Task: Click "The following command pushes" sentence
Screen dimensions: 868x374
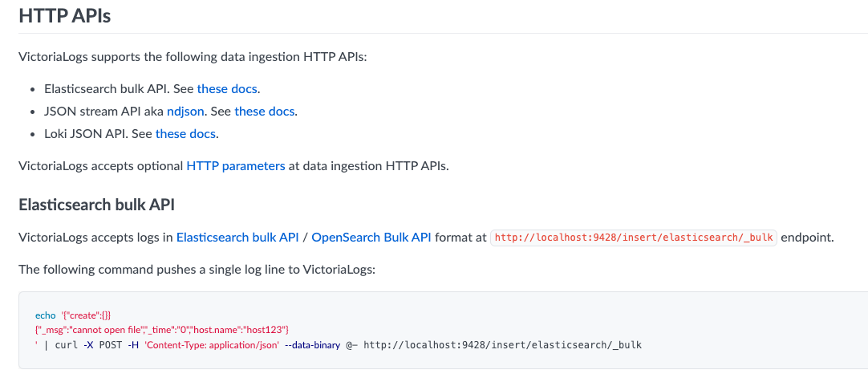Action: (197, 270)
